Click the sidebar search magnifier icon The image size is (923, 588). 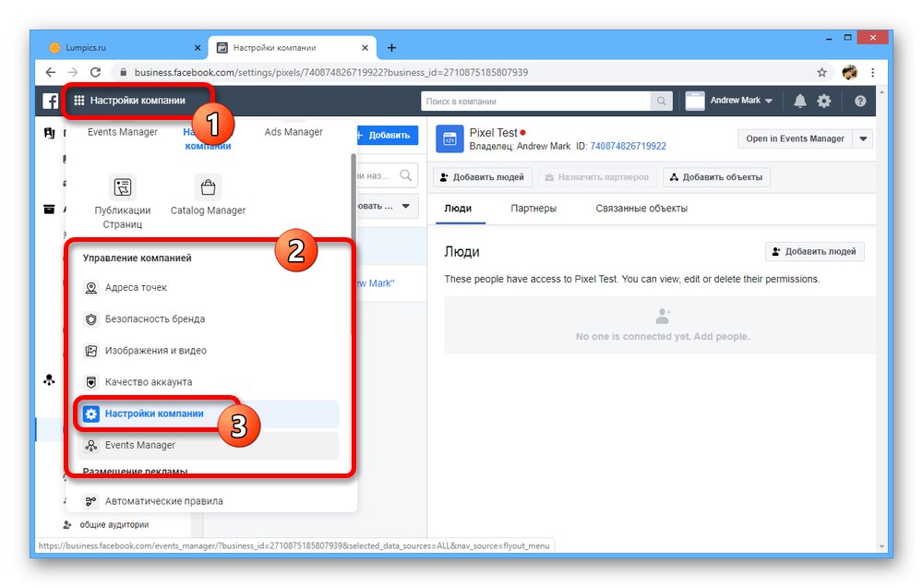(x=405, y=175)
